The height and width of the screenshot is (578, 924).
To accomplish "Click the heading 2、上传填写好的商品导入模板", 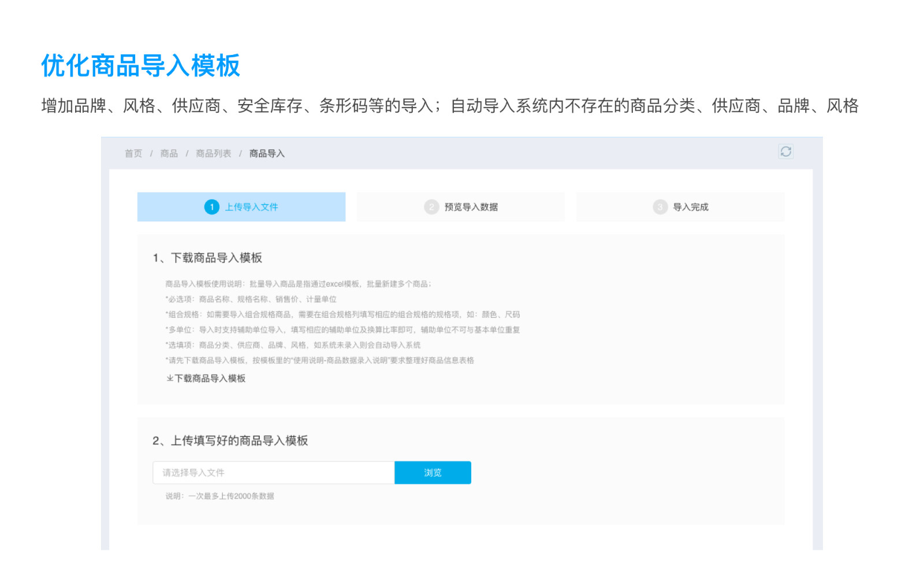I will (230, 440).
